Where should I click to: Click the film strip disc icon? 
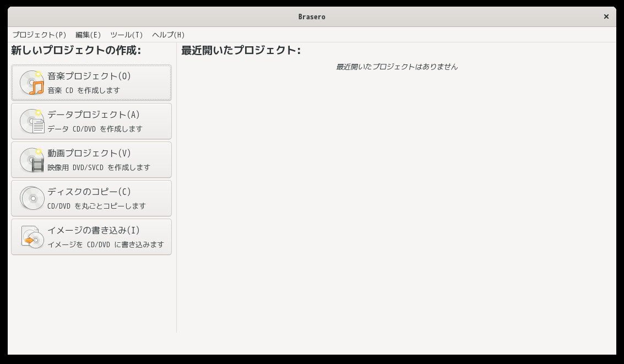[32, 160]
